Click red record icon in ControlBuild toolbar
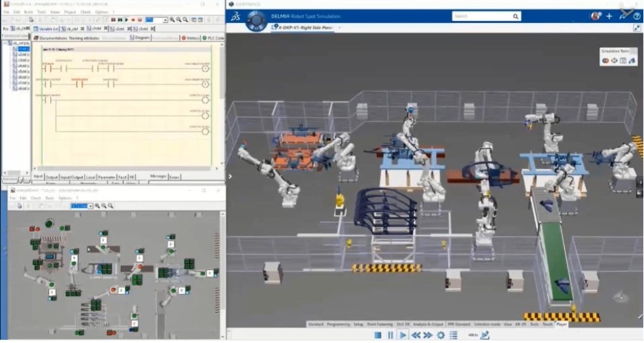The width and height of the screenshot is (644, 343). coord(133,20)
